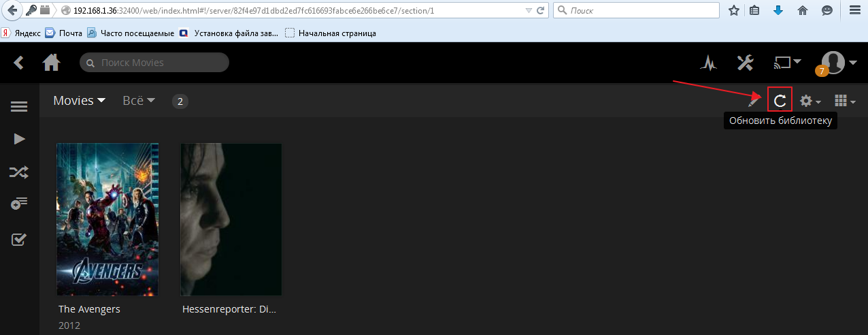The width and height of the screenshot is (868, 335).
Task: Open The Avengers poster thumbnail
Action: pyautogui.click(x=107, y=219)
